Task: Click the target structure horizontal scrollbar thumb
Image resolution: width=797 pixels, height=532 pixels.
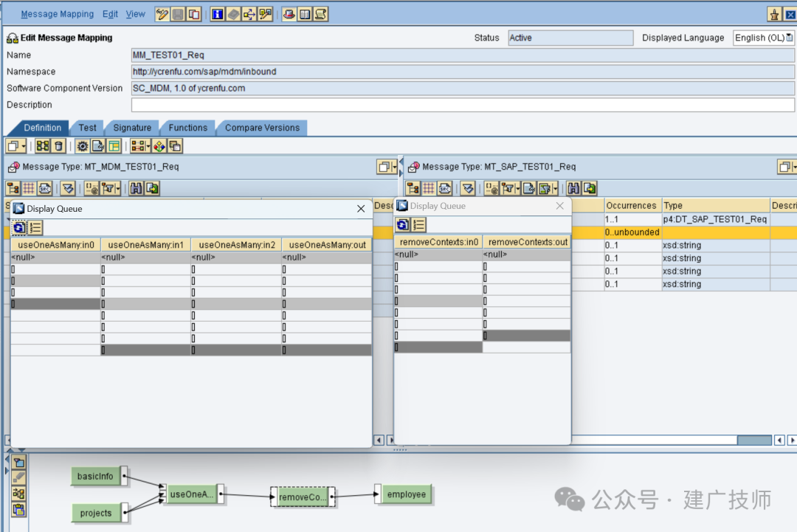Action: (754, 440)
